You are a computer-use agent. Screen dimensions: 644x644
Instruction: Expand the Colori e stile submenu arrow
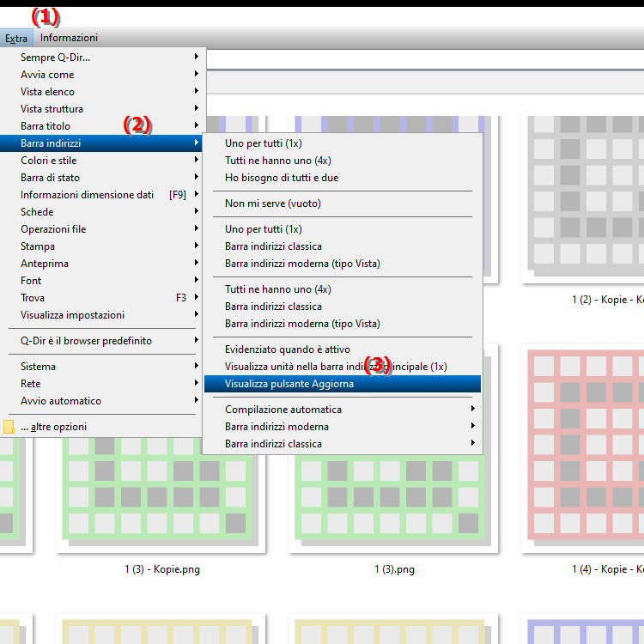pyautogui.click(x=197, y=161)
